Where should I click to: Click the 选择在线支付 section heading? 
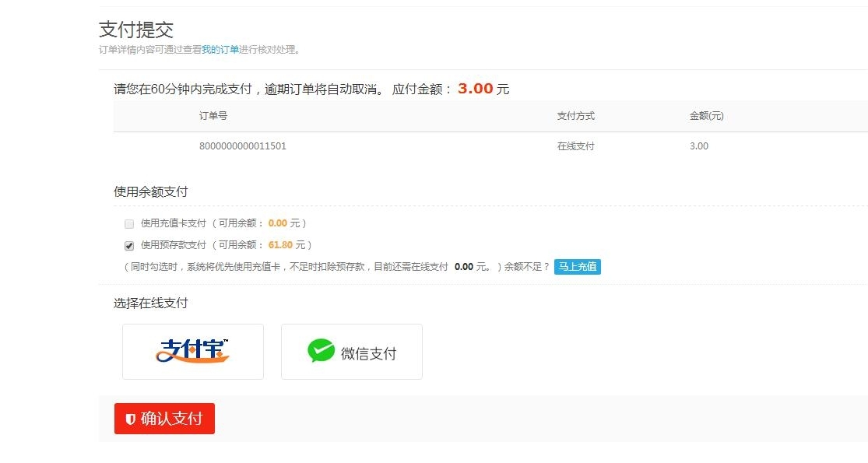click(x=150, y=303)
